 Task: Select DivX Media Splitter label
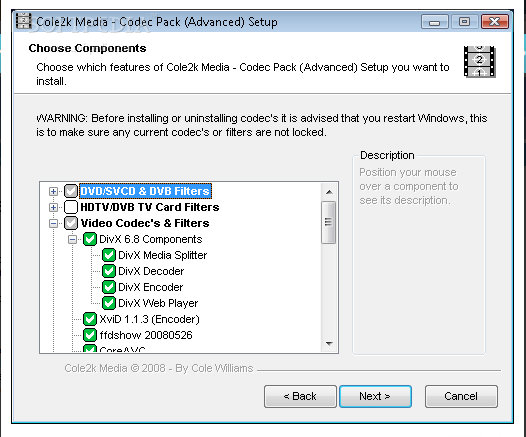tap(162, 255)
